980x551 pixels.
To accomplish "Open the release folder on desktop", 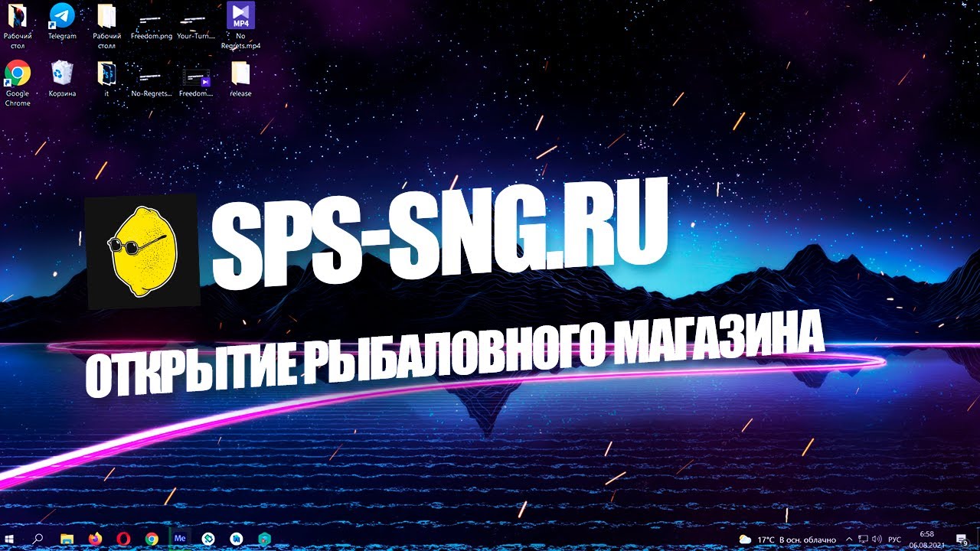I will (240, 79).
